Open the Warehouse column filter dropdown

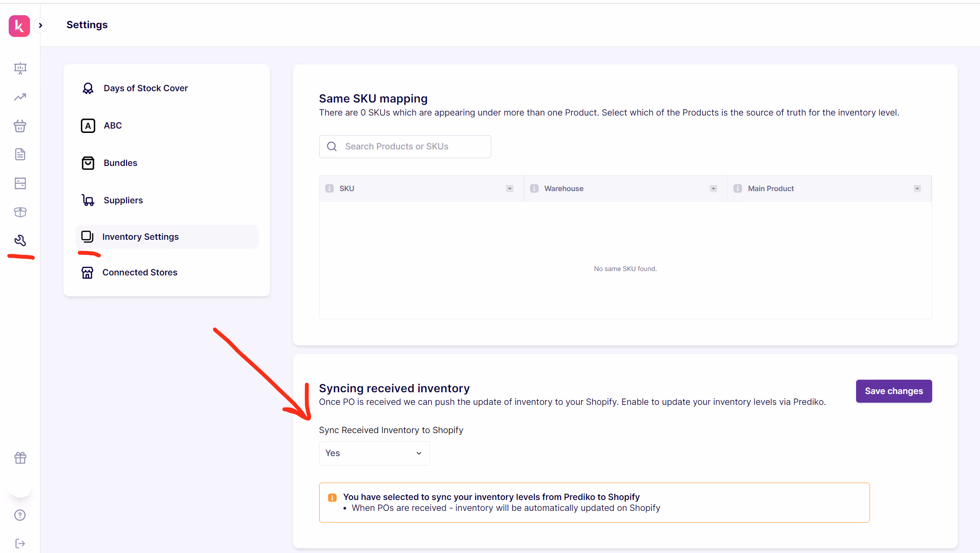click(713, 189)
